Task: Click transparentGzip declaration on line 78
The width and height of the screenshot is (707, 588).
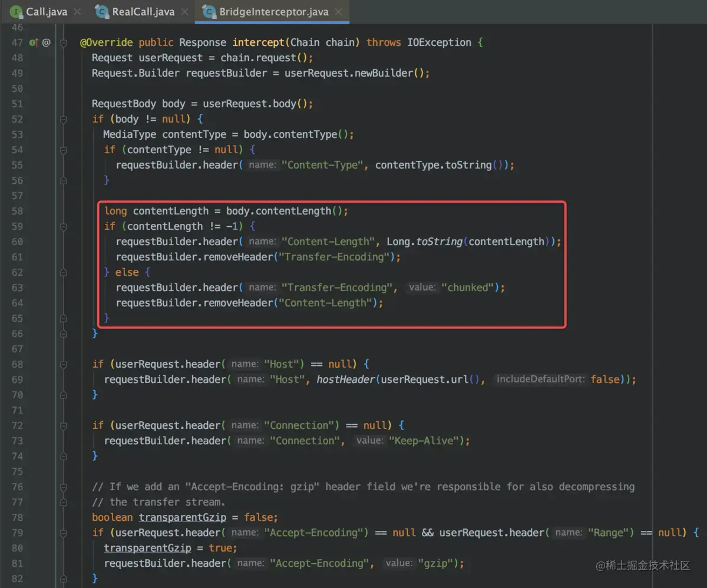Action: click(183, 517)
